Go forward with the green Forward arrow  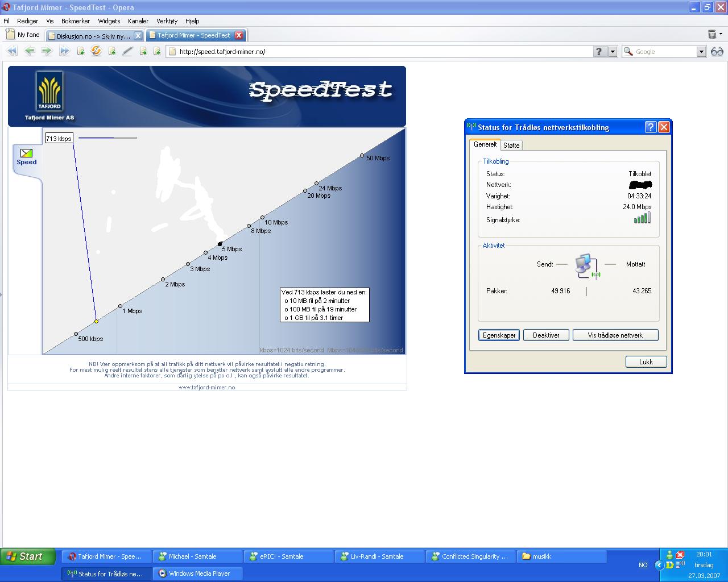pos(47,51)
